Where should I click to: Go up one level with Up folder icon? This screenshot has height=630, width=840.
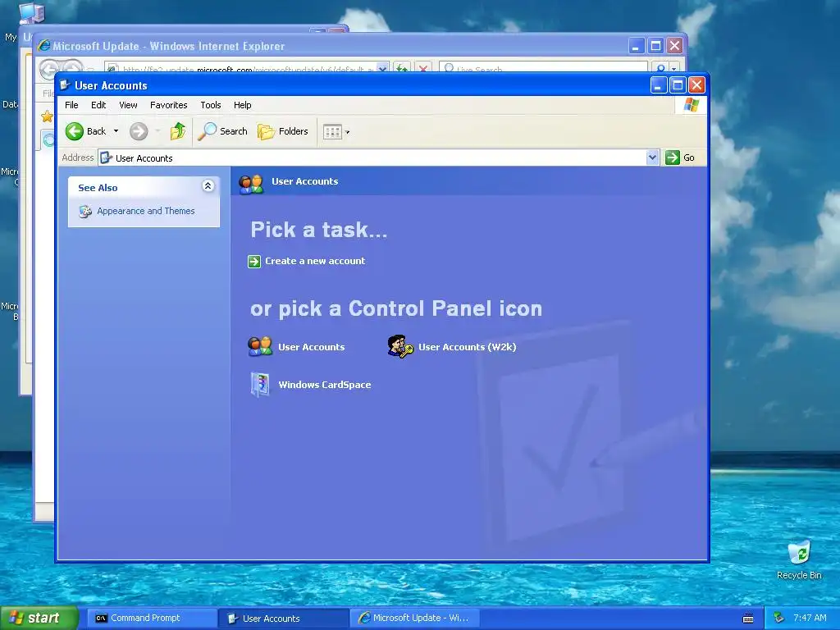177,131
